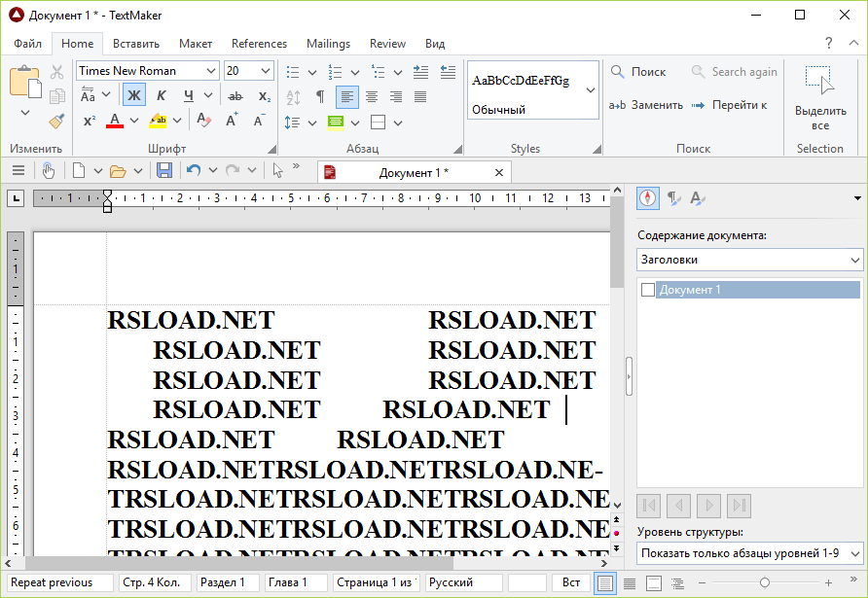Open the font size dropdown

click(266, 71)
